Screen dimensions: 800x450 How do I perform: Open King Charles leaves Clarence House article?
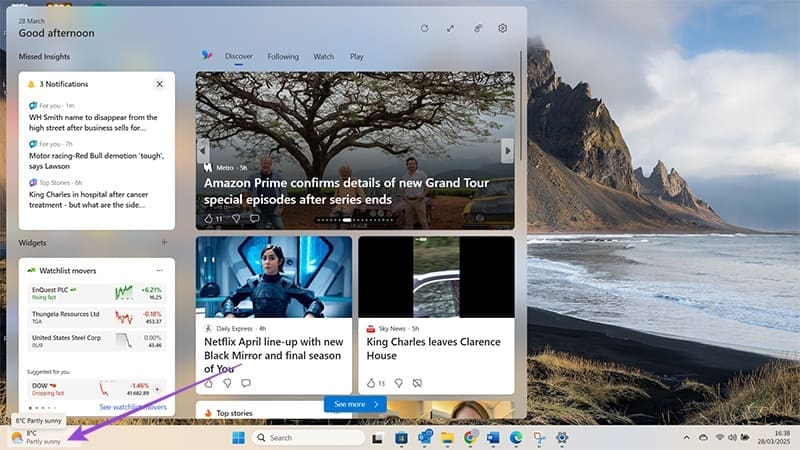(x=433, y=348)
